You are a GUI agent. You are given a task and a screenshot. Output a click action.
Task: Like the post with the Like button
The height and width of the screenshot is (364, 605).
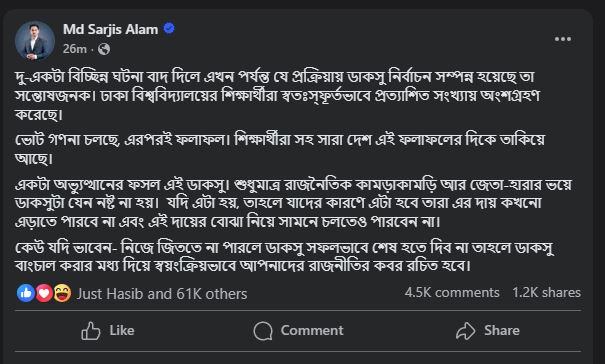108,331
